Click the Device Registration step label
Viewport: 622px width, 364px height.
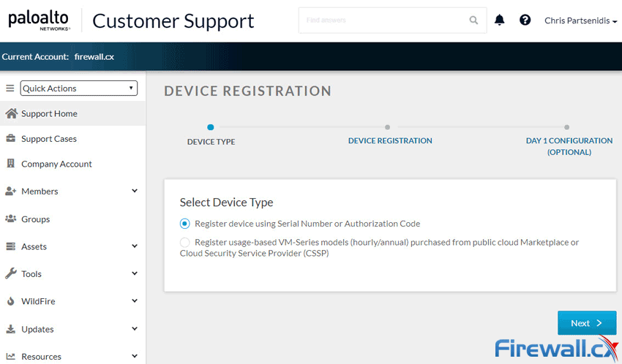390,140
